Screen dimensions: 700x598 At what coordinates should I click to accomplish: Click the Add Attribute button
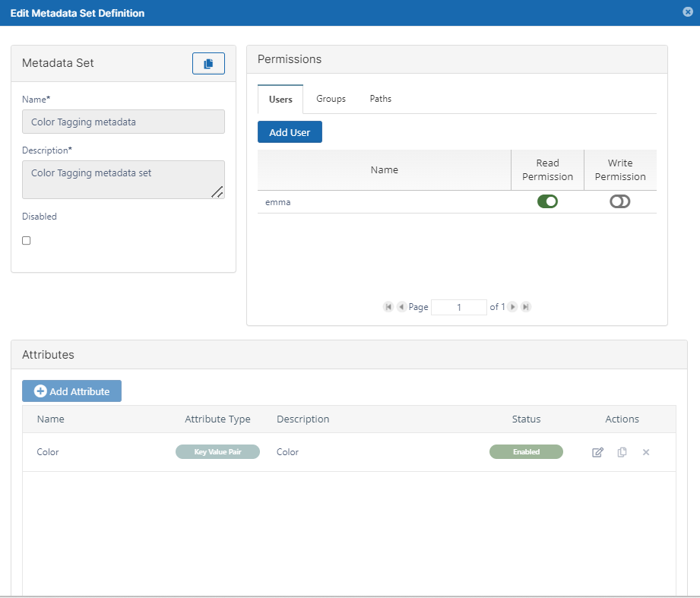point(71,391)
